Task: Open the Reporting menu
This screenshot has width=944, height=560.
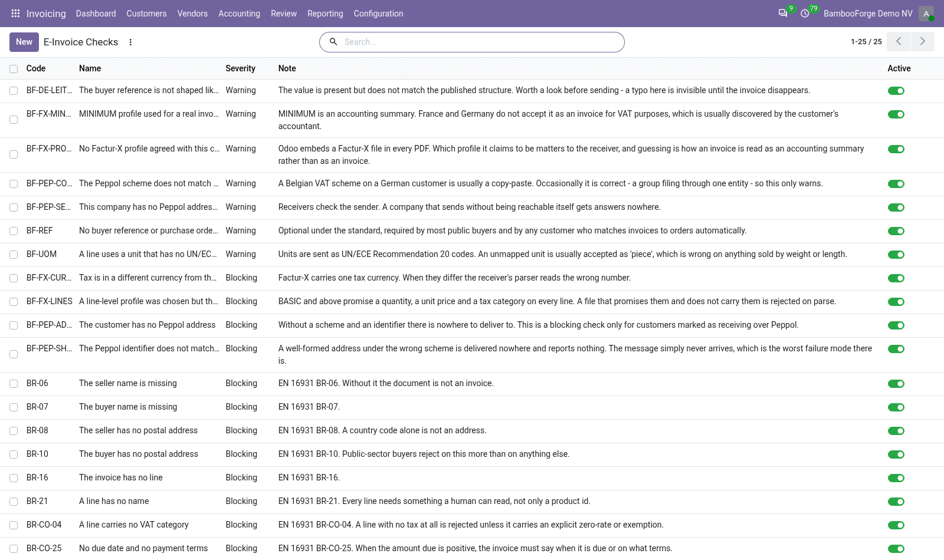Action: pyautogui.click(x=325, y=14)
